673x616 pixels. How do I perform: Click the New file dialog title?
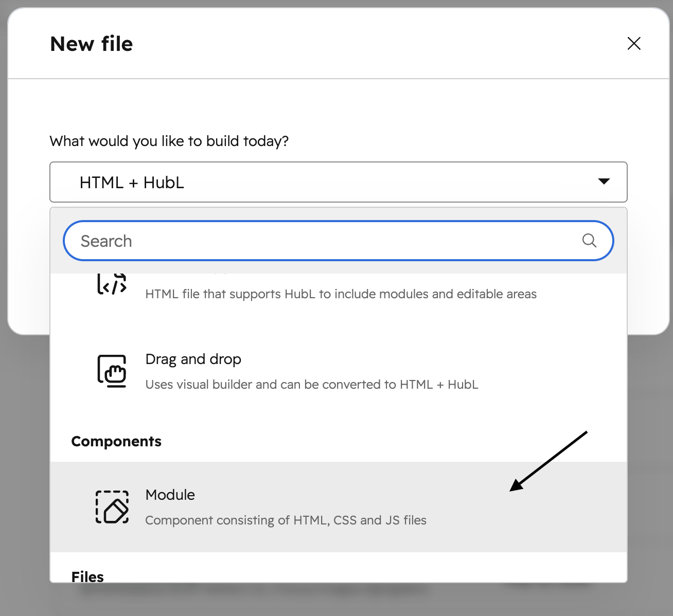point(92,44)
